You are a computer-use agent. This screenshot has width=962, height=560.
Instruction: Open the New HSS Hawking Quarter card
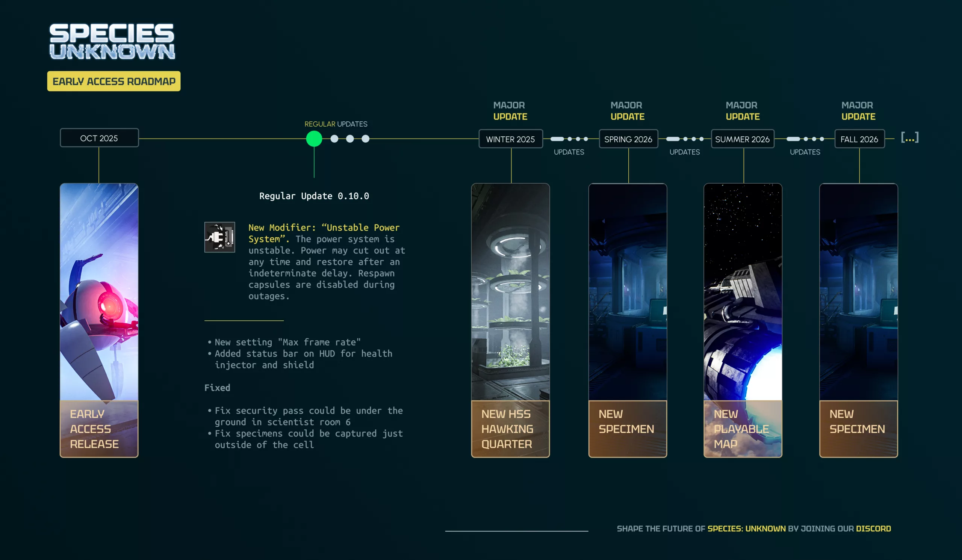coord(510,320)
